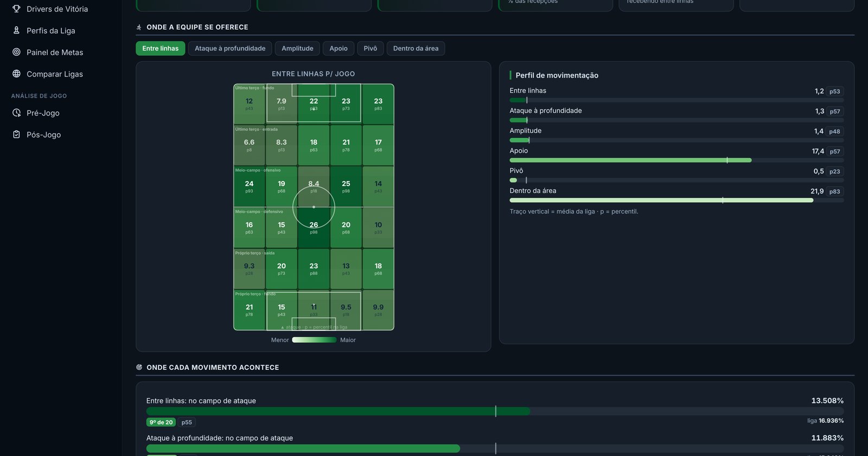Click the heatmap cell showing 24
The image size is (868, 456).
[x=250, y=187]
